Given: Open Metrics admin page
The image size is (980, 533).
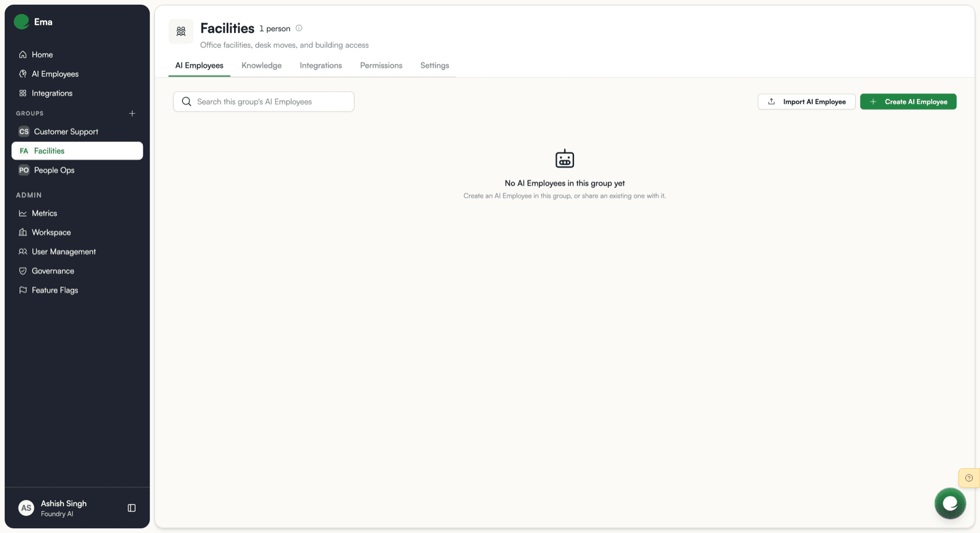Looking at the screenshot, I should coord(77,213).
